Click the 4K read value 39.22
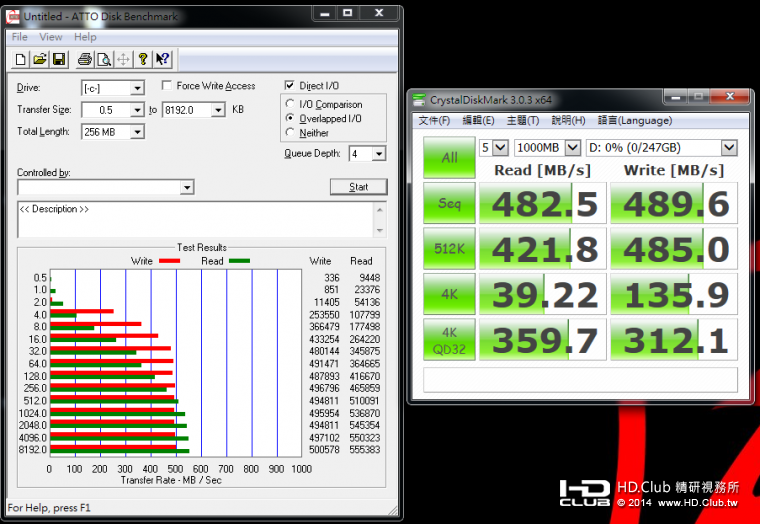 (x=543, y=294)
